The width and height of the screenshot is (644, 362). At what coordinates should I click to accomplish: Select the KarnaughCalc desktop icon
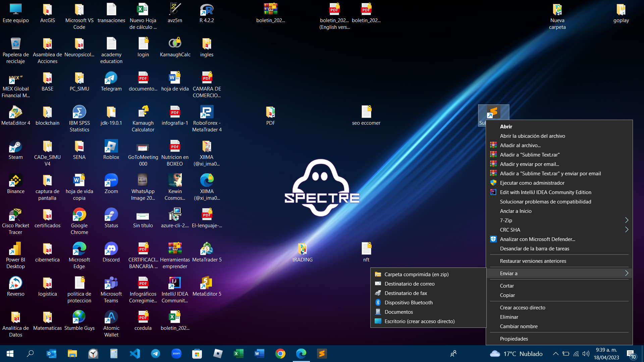tap(175, 47)
